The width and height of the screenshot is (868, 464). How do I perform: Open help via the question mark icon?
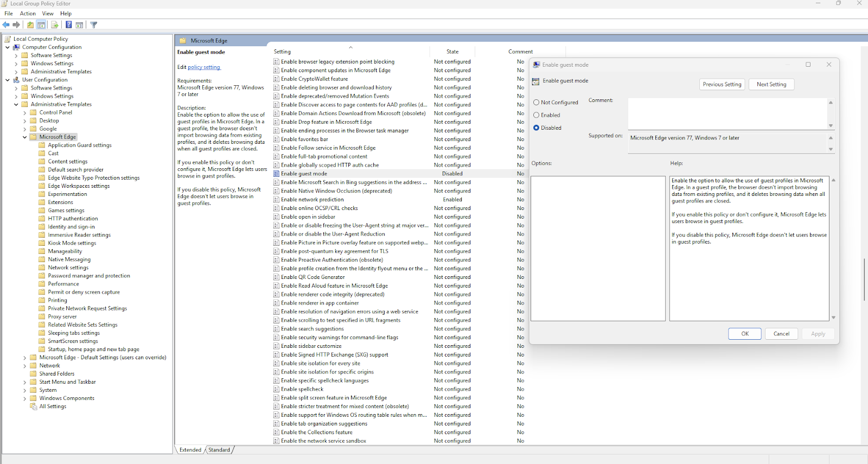[69, 24]
